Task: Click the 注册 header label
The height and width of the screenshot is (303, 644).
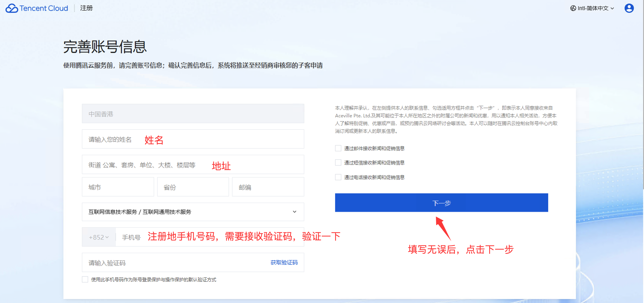Action: tap(86, 8)
